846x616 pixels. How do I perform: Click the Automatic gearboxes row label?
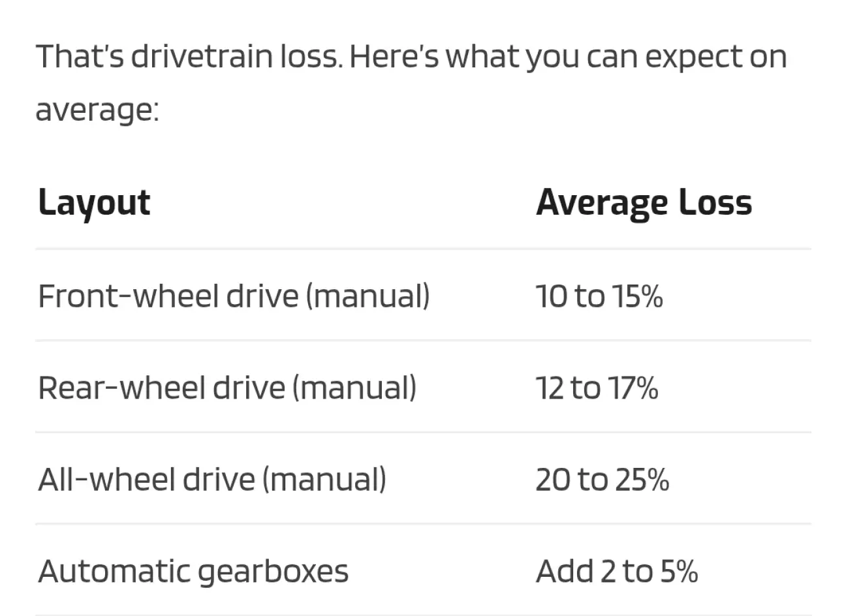point(193,572)
